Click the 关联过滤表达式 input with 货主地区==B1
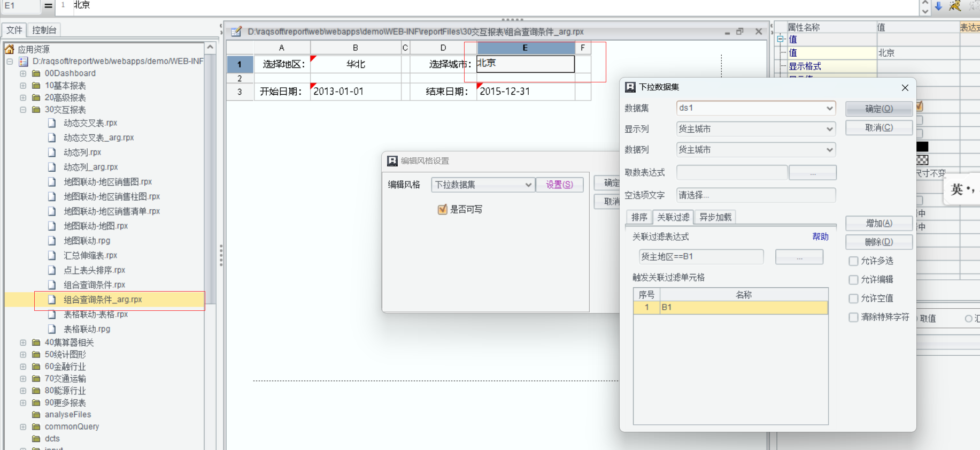980x450 pixels. click(701, 257)
